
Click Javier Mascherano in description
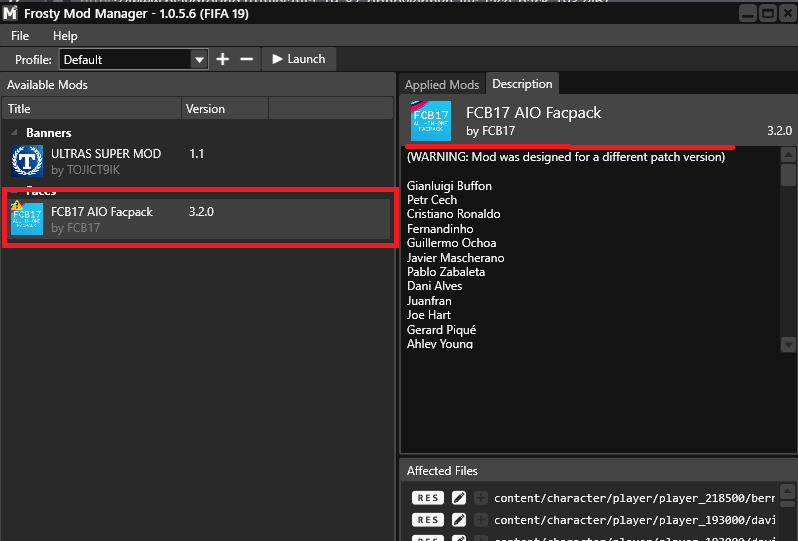(x=455, y=258)
